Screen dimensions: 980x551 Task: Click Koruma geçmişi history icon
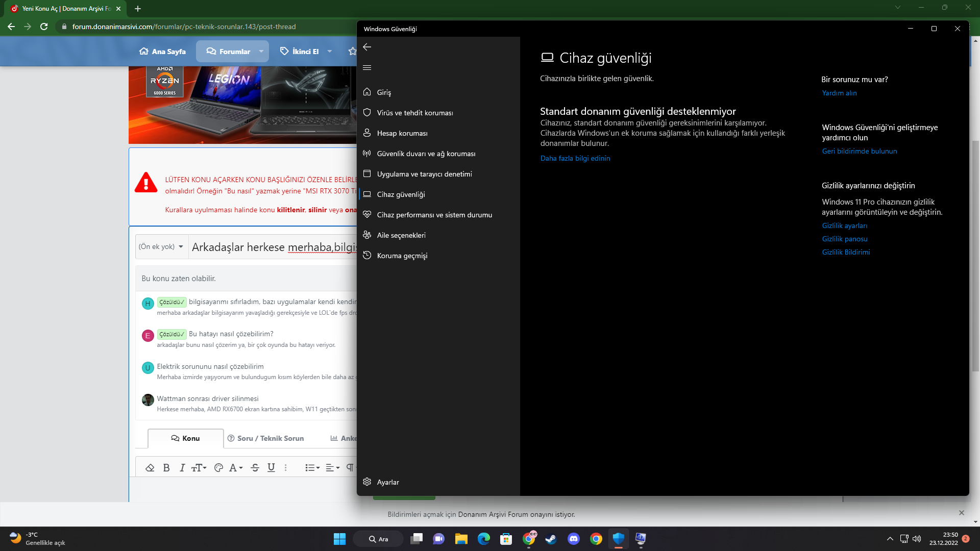pyautogui.click(x=367, y=255)
